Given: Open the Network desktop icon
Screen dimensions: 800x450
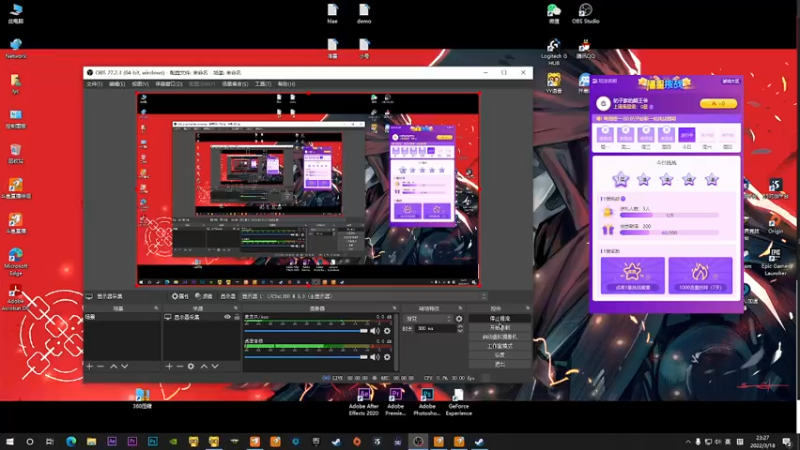Looking at the screenshot, I should 16,49.
